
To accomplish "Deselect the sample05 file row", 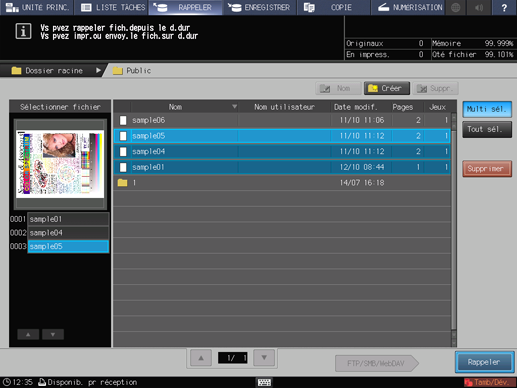I will (282, 136).
